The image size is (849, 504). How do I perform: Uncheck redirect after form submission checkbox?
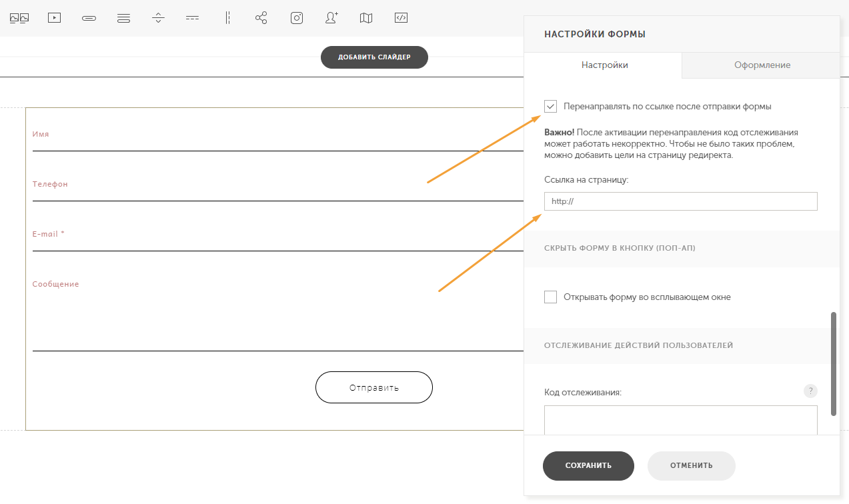point(550,106)
